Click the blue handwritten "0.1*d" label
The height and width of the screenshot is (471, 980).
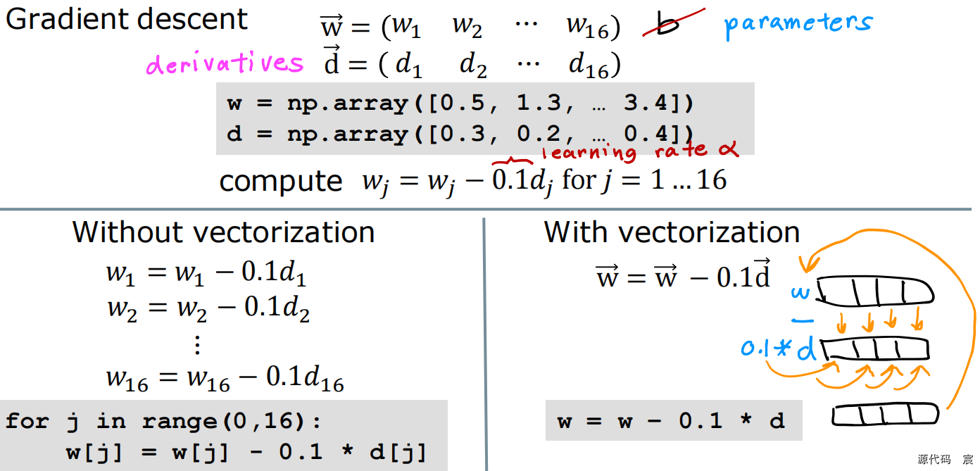[779, 348]
